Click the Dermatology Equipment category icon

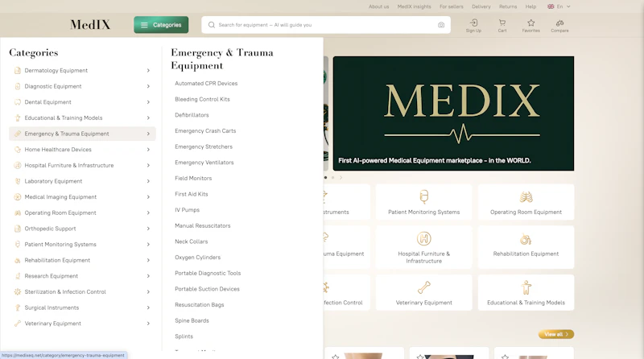point(17,71)
